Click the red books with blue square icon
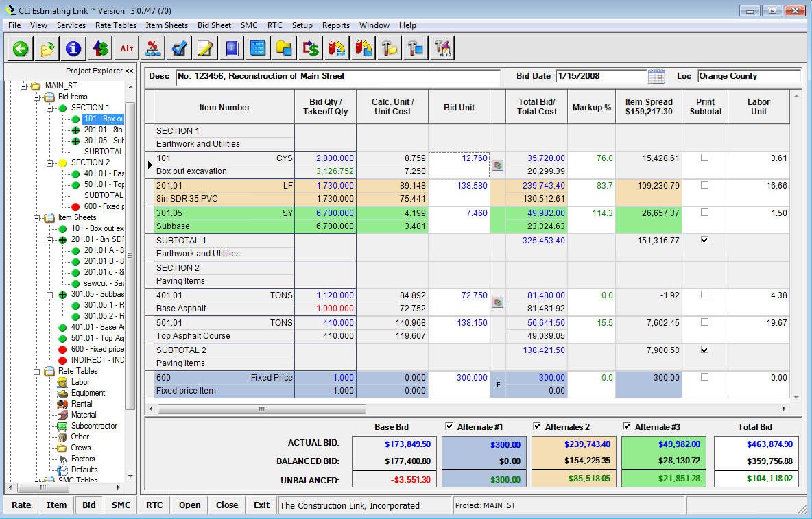 363,49
